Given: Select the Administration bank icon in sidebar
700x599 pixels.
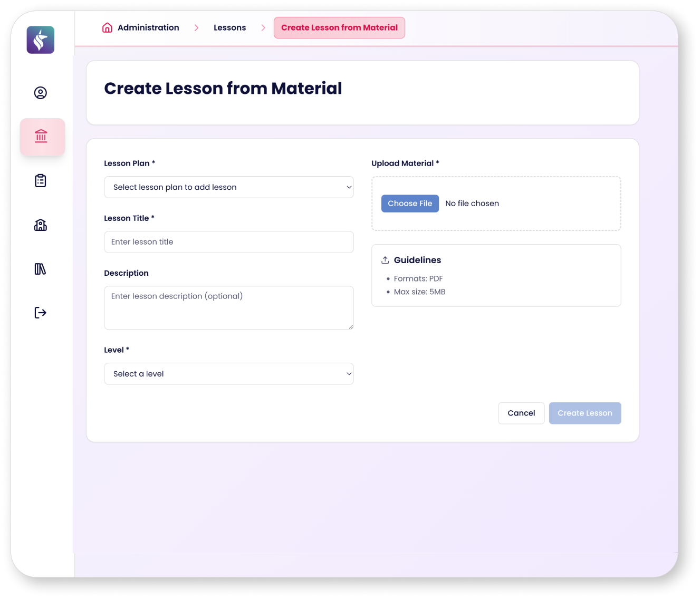Looking at the screenshot, I should tap(42, 137).
